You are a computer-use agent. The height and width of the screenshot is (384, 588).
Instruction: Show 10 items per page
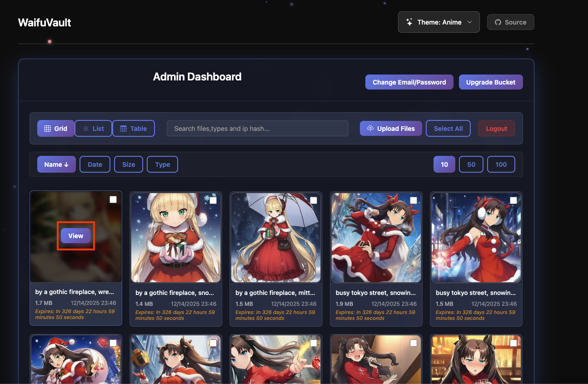(x=444, y=165)
